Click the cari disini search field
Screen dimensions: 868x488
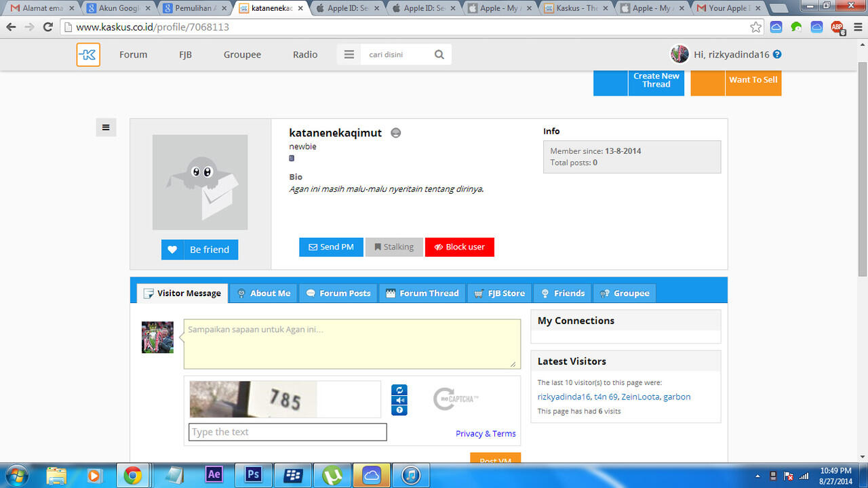tap(395, 55)
